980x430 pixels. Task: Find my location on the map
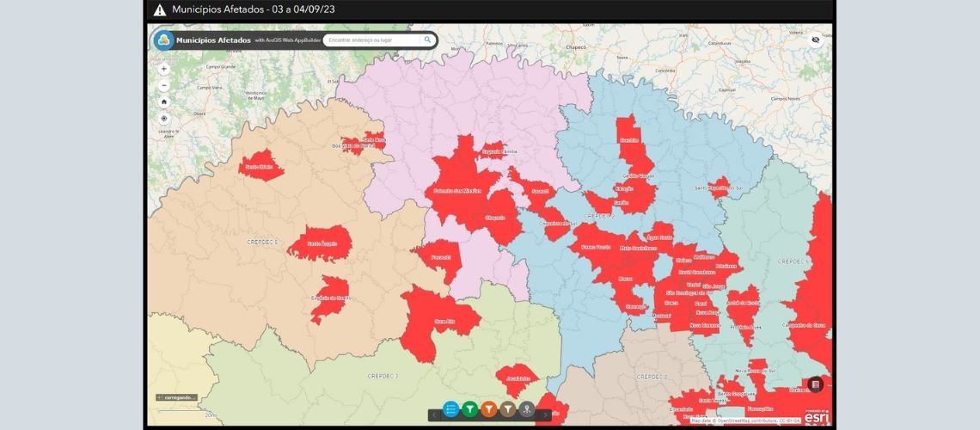(163, 118)
